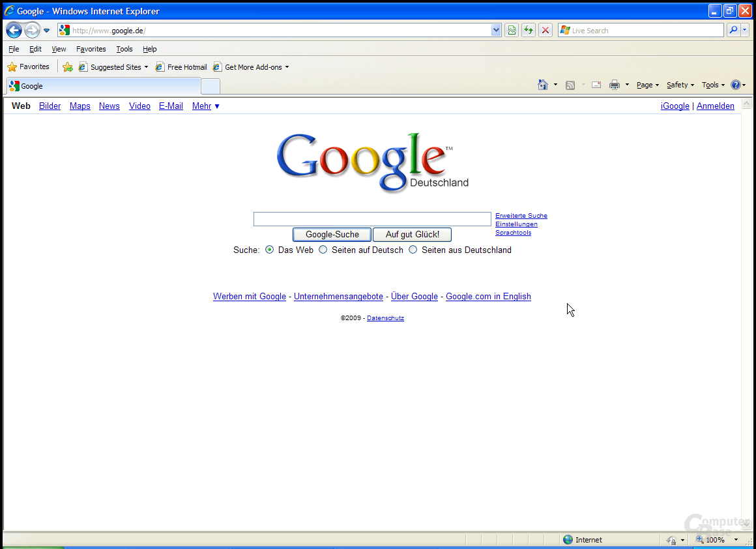Open News link on Google
The height and width of the screenshot is (549, 756).
click(x=109, y=106)
